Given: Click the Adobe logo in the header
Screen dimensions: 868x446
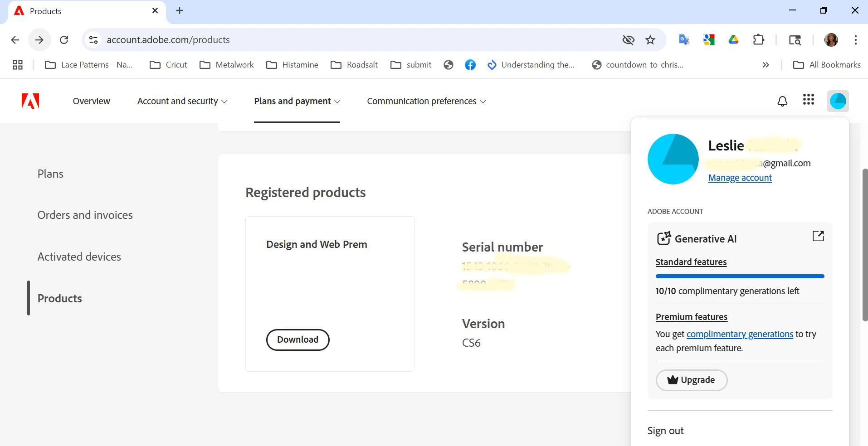Looking at the screenshot, I should tap(30, 101).
